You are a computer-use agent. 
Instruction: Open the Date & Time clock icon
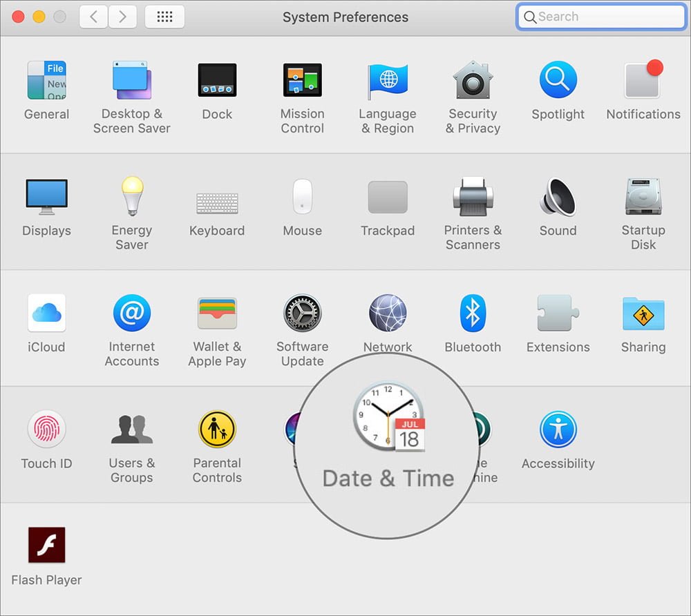[x=388, y=416]
